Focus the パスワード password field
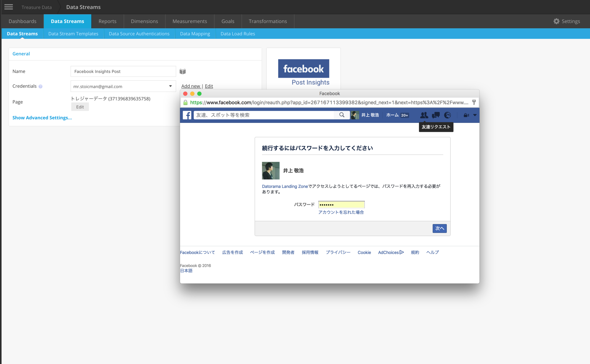Screen dimensions: 590x364 (x=341, y=205)
